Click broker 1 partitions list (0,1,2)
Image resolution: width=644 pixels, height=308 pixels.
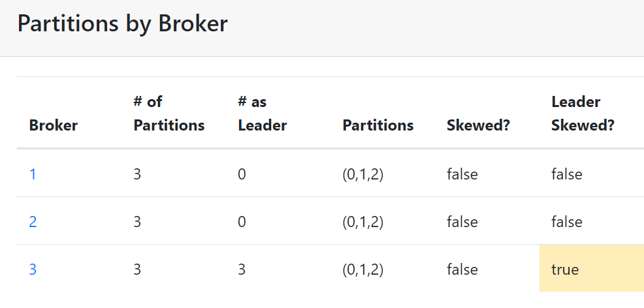point(362,174)
